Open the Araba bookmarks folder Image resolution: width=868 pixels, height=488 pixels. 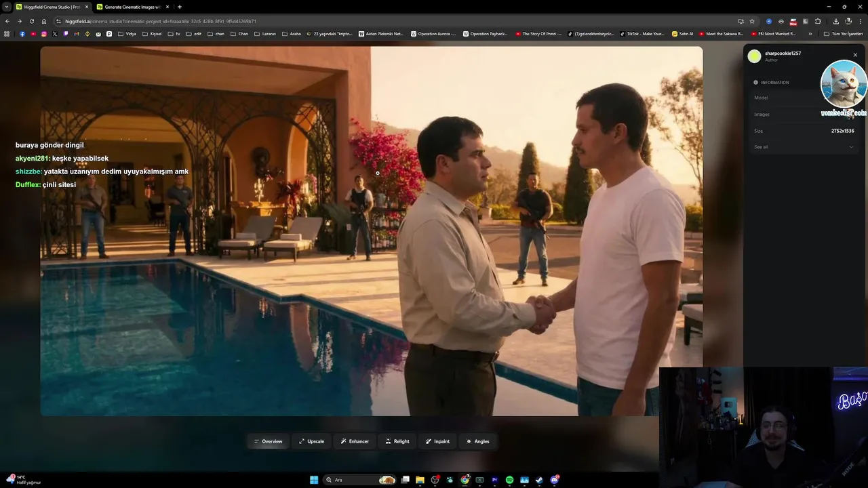[292, 34]
